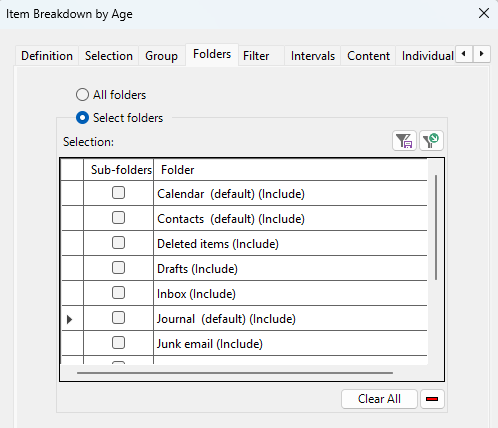
Task: Click the Folder column header
Action: tap(290, 170)
